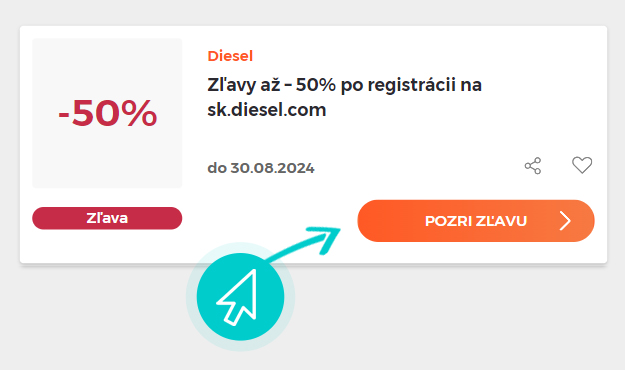Click the expiry date do 30.08.2024
This screenshot has height=370, width=625.
pos(261,168)
